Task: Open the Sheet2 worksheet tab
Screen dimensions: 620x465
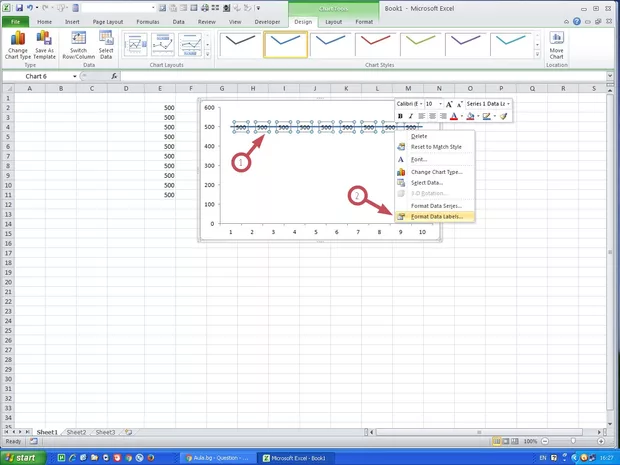Action: coord(75,432)
